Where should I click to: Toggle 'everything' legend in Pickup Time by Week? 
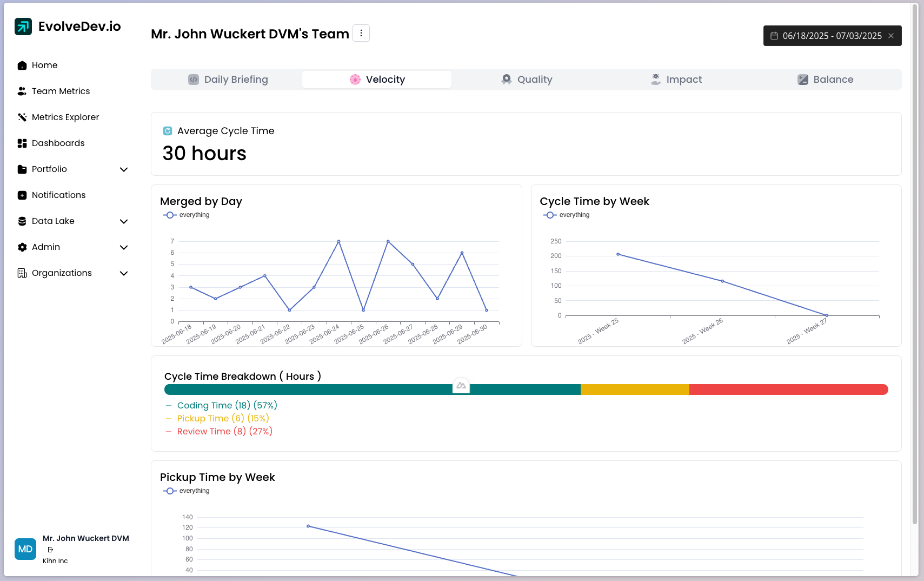[x=187, y=491]
